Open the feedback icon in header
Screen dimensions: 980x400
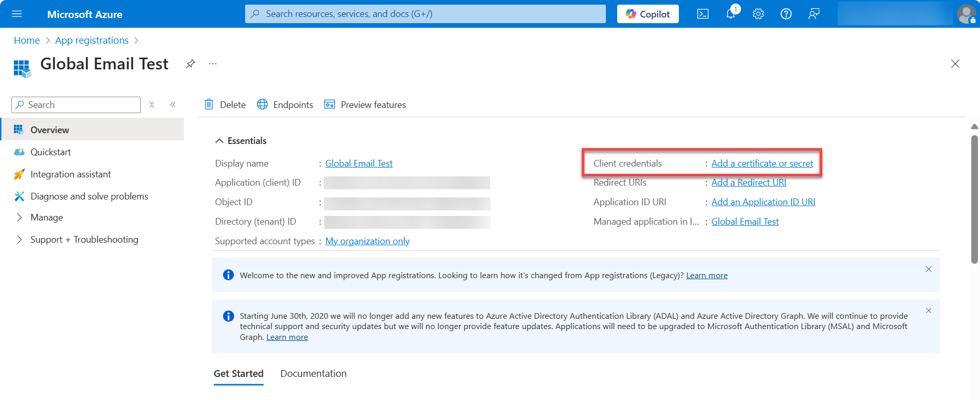point(813,14)
